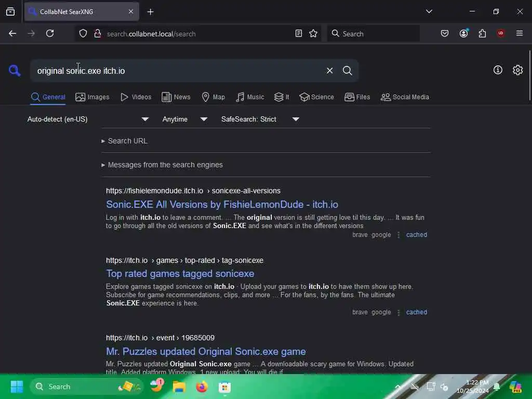This screenshot has height=399, width=532.
Task: Switch to the News category tab
Action: tap(176, 97)
